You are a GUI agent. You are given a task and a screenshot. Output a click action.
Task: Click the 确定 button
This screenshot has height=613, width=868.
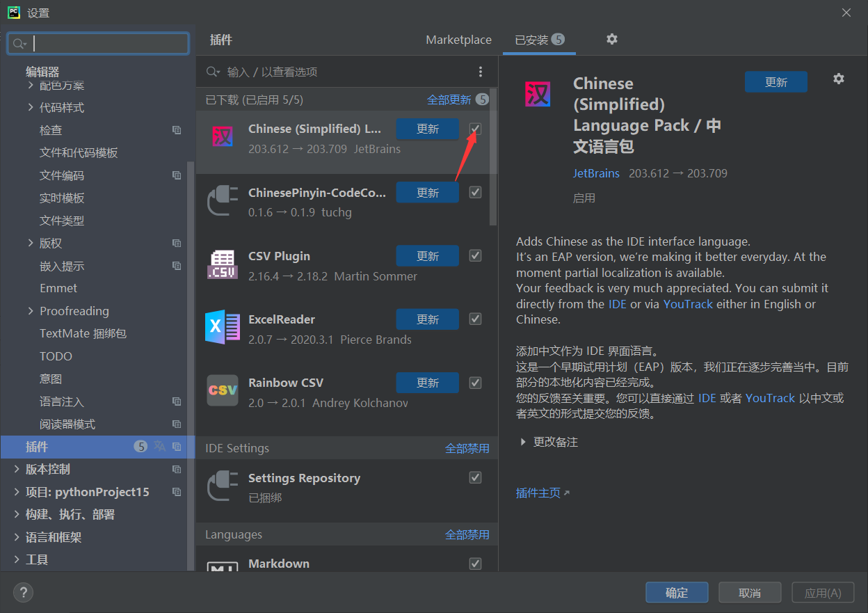coord(677,593)
